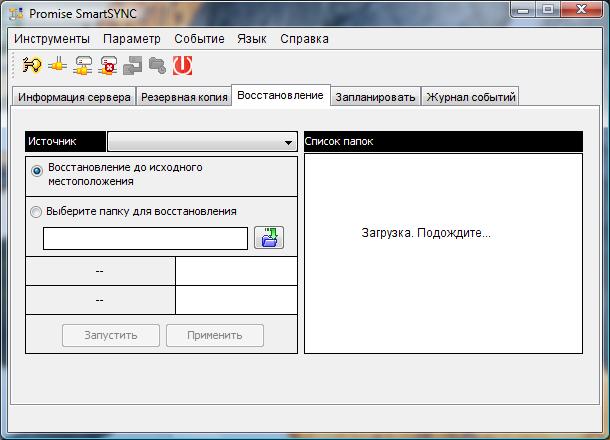Switch to Запланировать tab
This screenshot has height=440, width=610.
coord(375,97)
